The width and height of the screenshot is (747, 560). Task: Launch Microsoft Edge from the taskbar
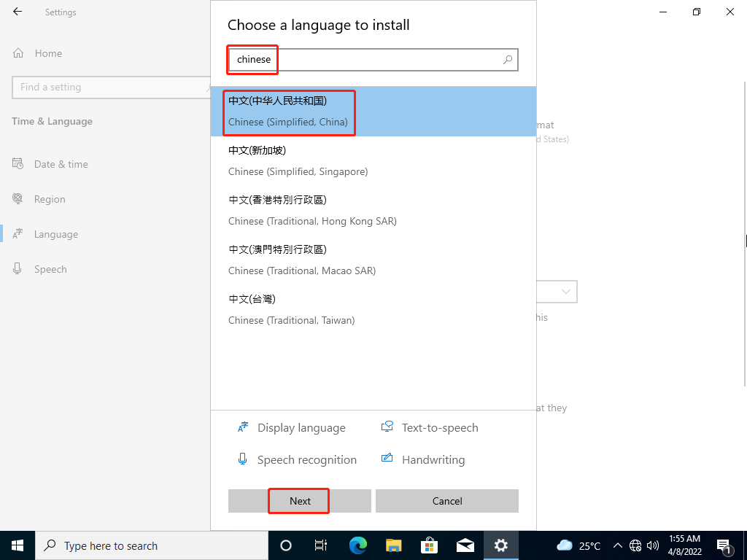click(357, 545)
